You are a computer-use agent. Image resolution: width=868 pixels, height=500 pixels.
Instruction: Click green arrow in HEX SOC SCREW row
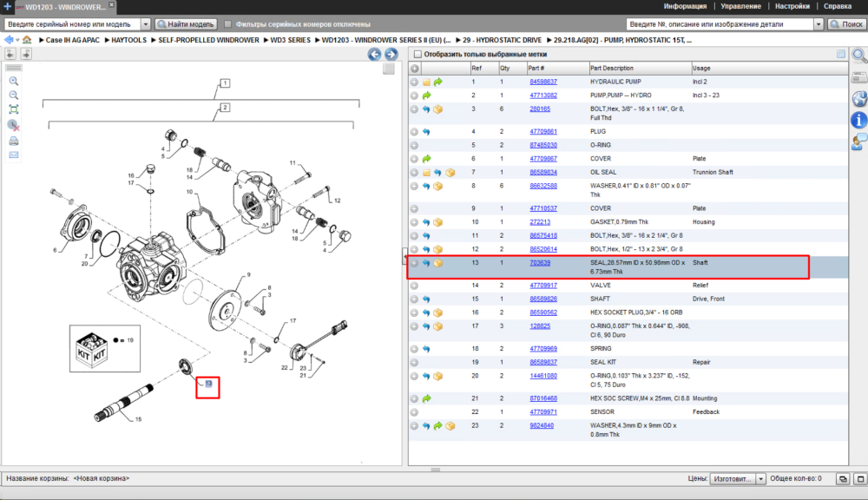pyautogui.click(x=426, y=398)
